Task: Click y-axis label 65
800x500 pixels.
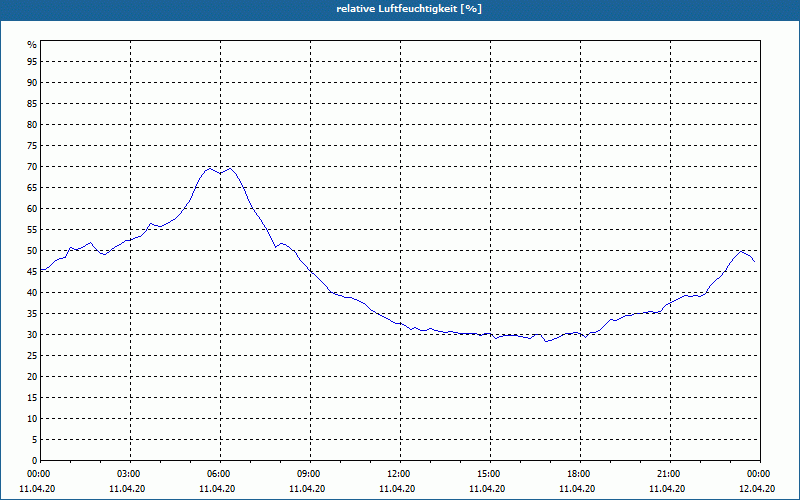Action: tap(32, 188)
